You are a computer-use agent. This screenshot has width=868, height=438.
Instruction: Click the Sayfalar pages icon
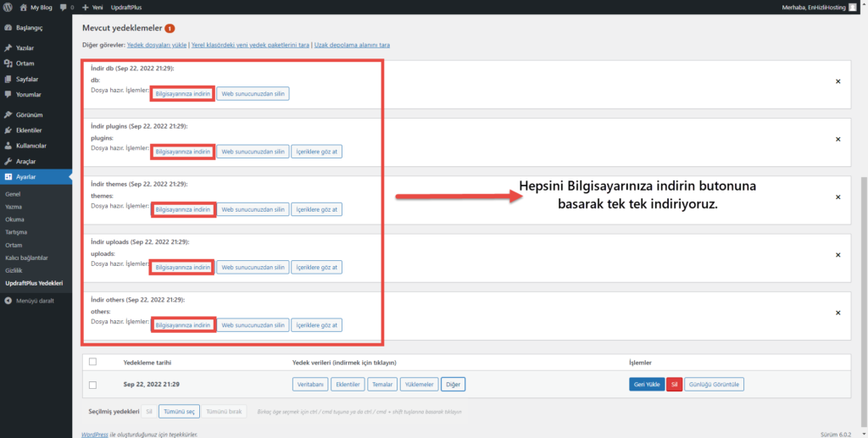coord(8,79)
